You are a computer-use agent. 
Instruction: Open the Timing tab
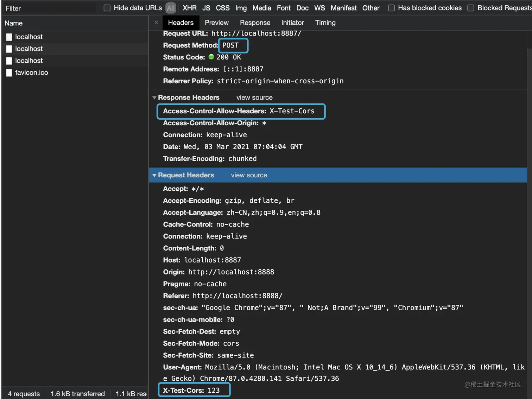(x=325, y=23)
